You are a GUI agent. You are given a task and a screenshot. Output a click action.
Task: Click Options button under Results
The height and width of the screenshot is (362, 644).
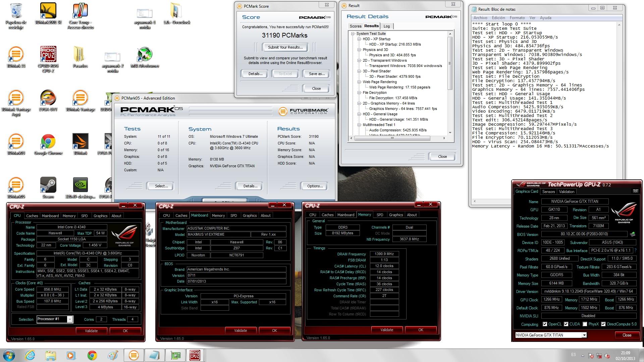(x=315, y=186)
